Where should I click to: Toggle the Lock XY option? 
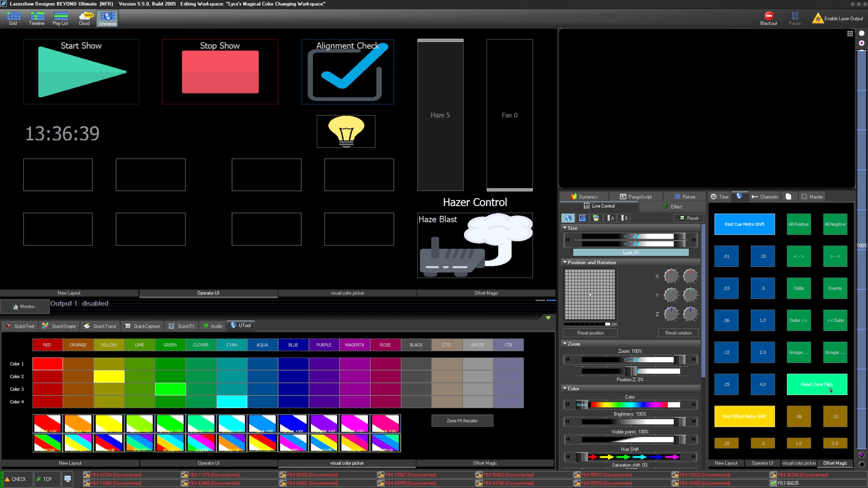630,253
